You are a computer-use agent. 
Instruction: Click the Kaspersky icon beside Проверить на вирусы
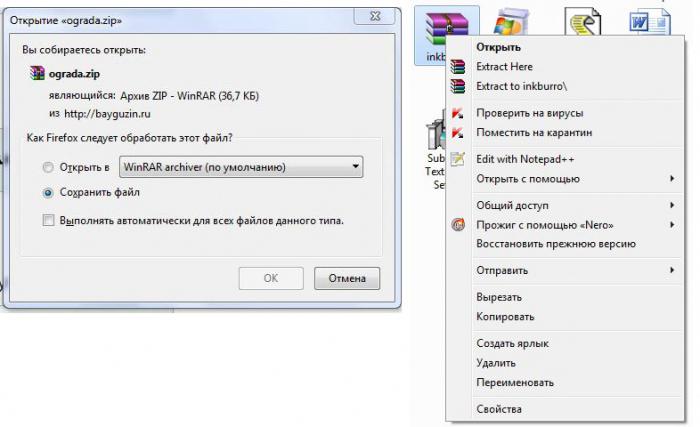458,113
